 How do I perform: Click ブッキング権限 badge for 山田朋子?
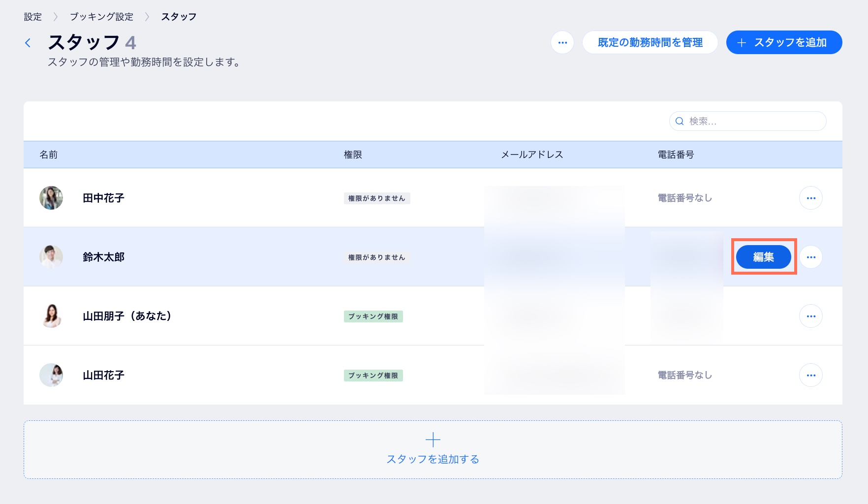(373, 316)
